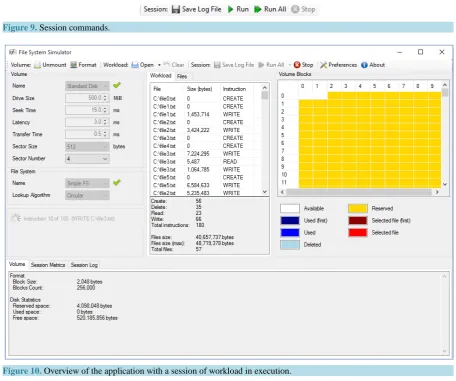Click the spinner beside Instruction 10 of 180
The height and width of the screenshot is (381, 456).
[x=16, y=218]
